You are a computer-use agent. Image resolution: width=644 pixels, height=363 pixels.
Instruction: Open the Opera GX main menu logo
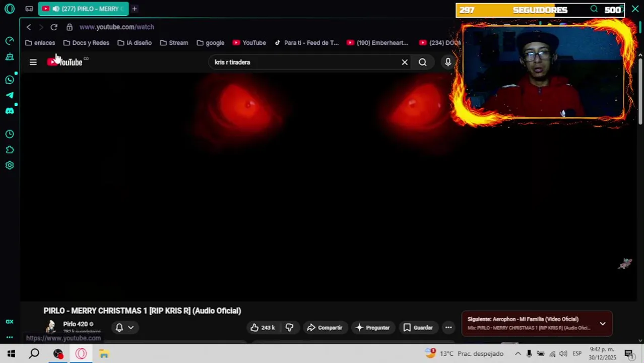point(10,9)
